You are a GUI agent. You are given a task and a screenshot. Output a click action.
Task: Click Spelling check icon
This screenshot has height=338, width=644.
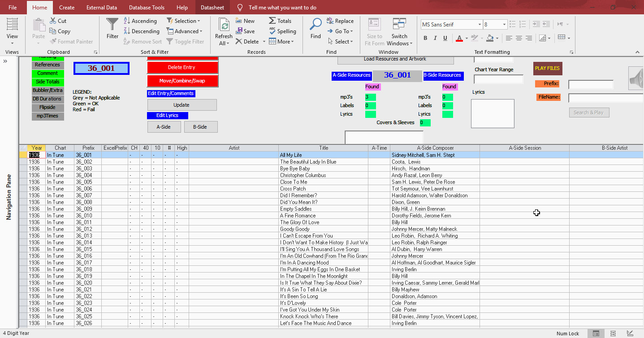[272, 31]
